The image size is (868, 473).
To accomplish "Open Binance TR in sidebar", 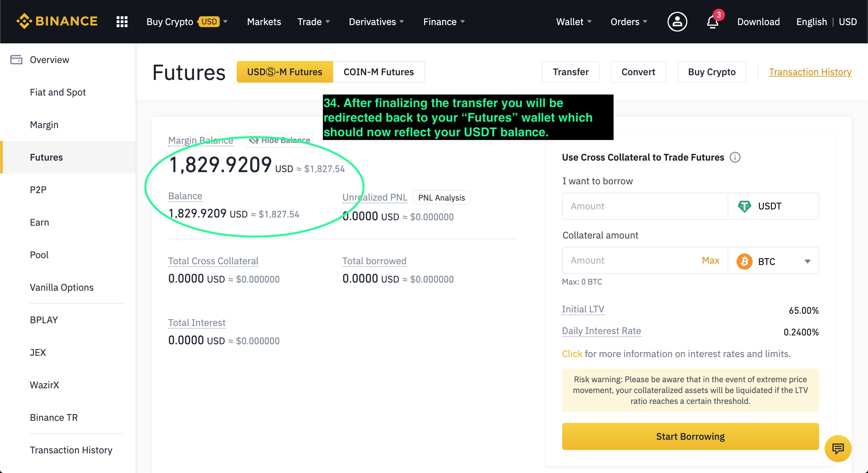I will [68, 417].
